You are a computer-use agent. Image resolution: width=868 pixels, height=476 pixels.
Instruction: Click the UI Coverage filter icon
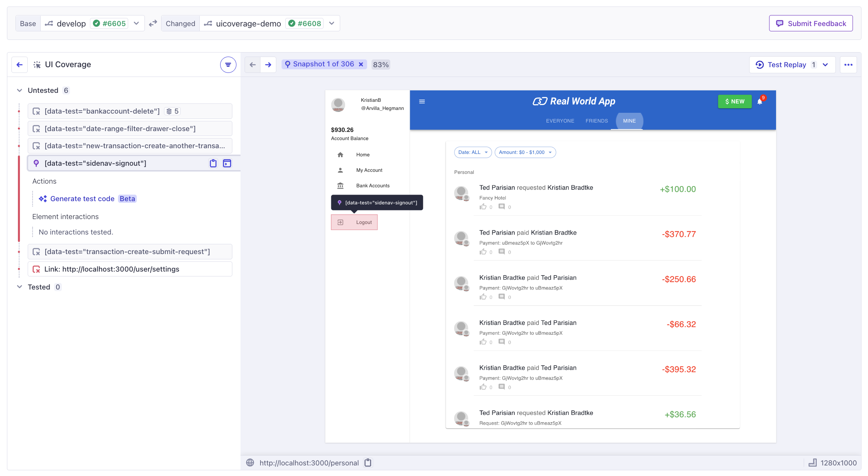click(228, 65)
